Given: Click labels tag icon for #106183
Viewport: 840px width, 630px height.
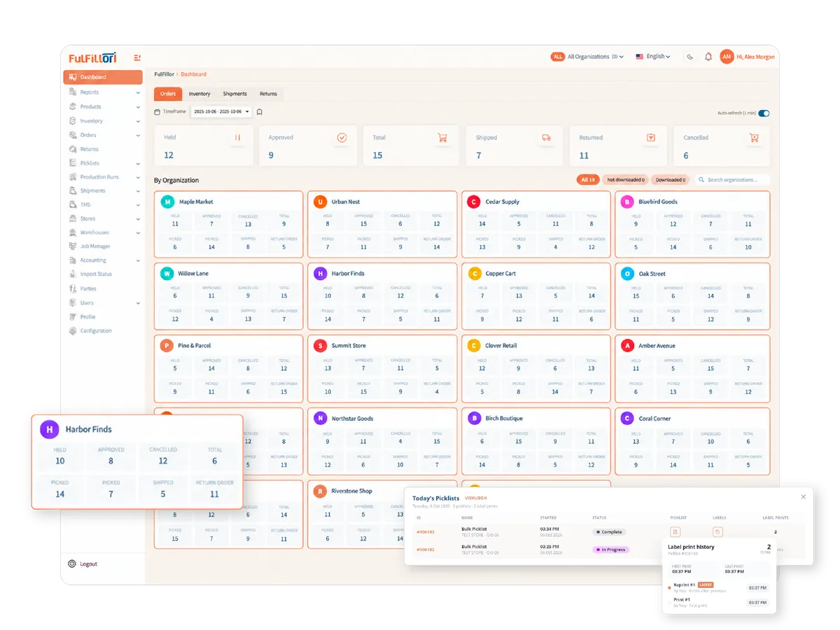Looking at the screenshot, I should [x=717, y=532].
